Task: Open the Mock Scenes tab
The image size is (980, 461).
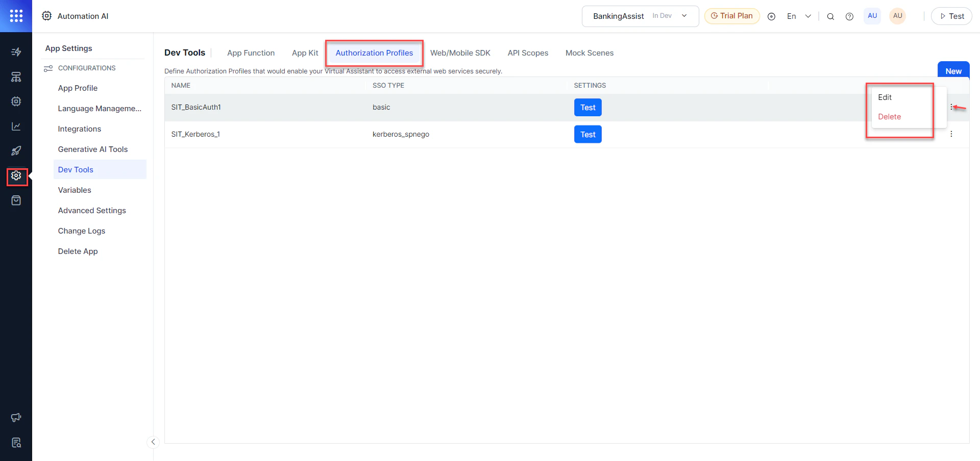Action: coord(590,53)
